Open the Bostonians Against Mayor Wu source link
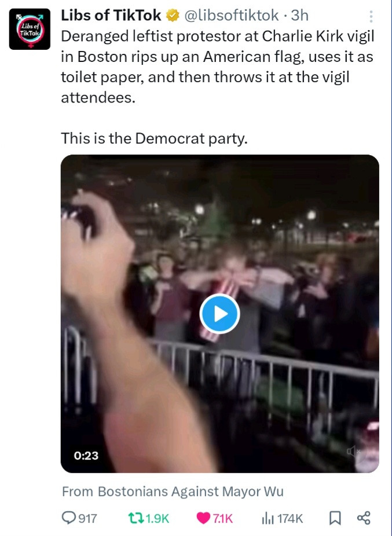Screen dimensions: 392x536 tap(190, 491)
